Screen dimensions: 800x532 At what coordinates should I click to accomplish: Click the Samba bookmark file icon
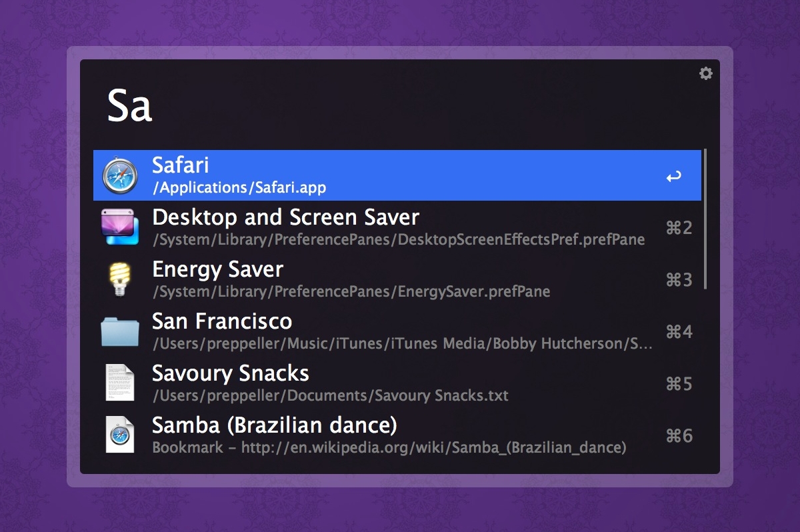120,435
